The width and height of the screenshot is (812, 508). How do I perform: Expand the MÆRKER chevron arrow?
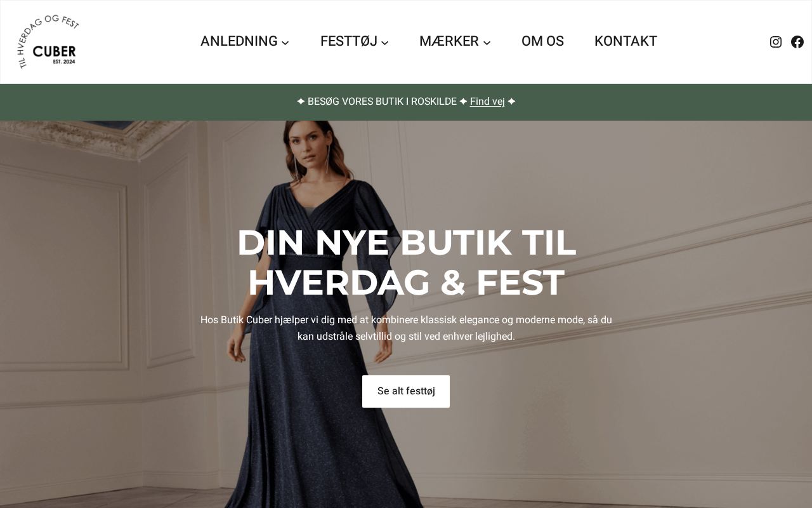click(x=487, y=43)
